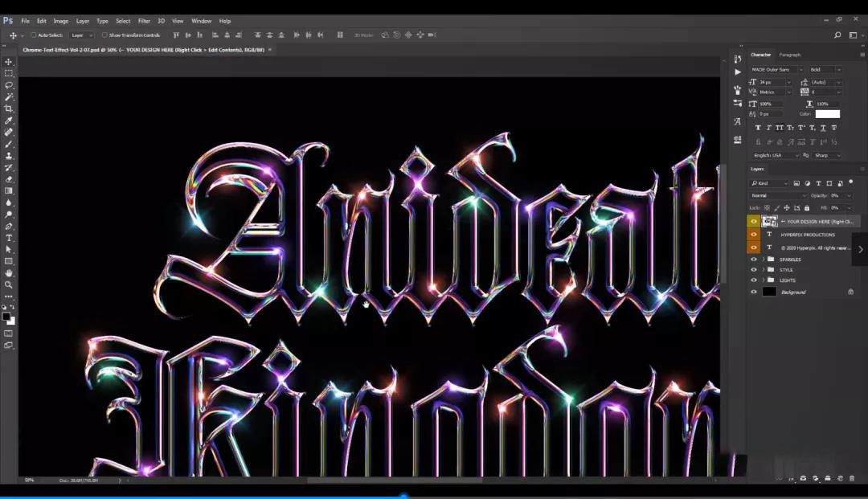Select the Lasso tool
The height and width of the screenshot is (499, 868).
point(9,85)
